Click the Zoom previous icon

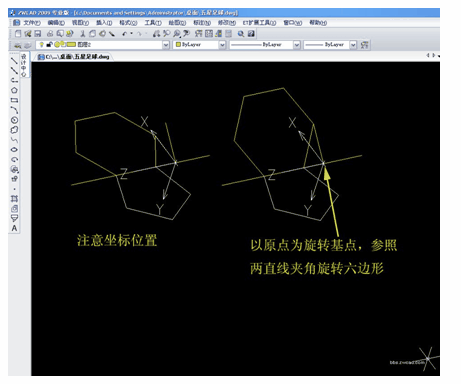(x=186, y=33)
